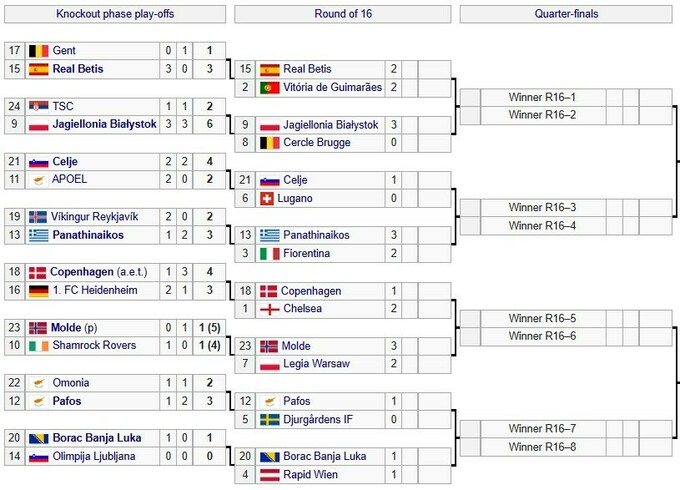Click the Austrian flag by Rapid Wien
Screen dimensions: 680x490
[x=269, y=475]
